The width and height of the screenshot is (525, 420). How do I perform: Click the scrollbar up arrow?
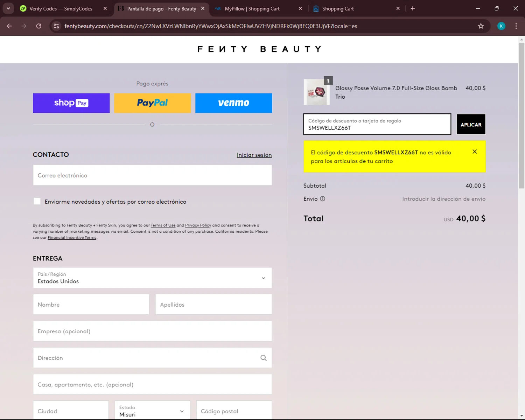(x=521, y=39)
